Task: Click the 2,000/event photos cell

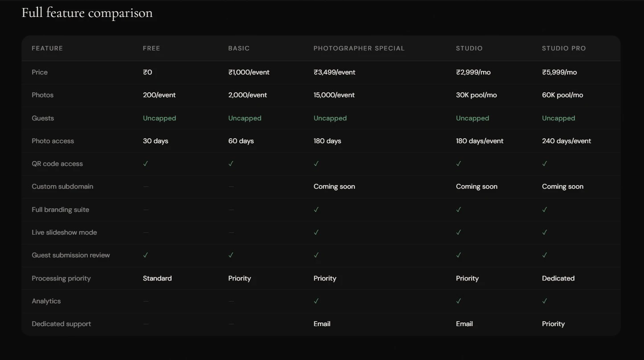Action: click(248, 95)
